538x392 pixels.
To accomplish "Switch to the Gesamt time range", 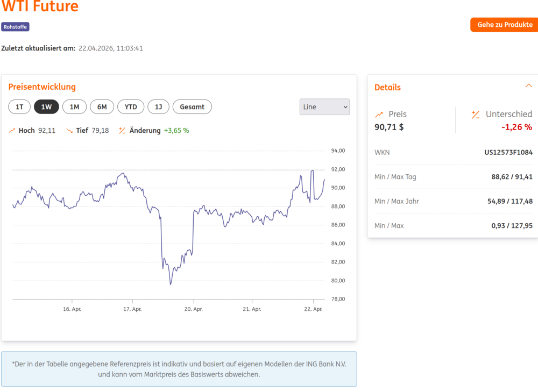I will coord(192,106).
